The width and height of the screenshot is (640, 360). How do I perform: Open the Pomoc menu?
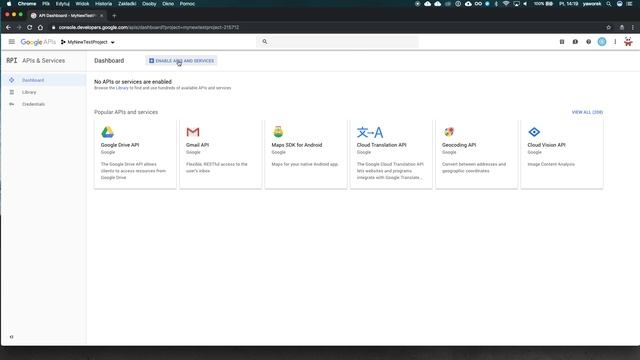pyautogui.click(x=187, y=4)
